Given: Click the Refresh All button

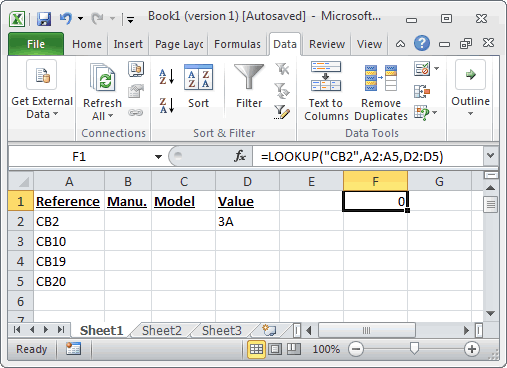Looking at the screenshot, I should (102, 92).
